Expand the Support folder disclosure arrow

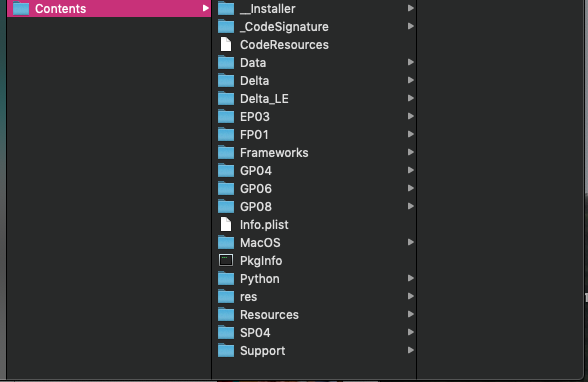coord(411,350)
